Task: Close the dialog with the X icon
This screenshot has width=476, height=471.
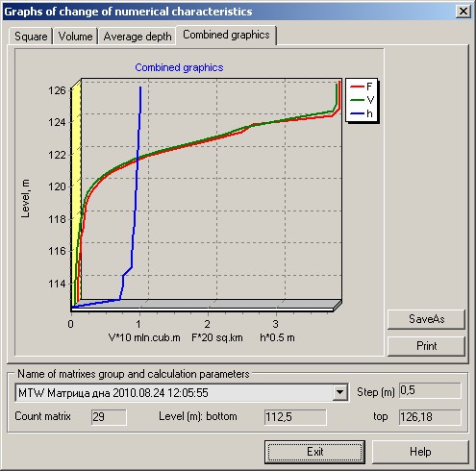Action: pyautogui.click(x=463, y=12)
